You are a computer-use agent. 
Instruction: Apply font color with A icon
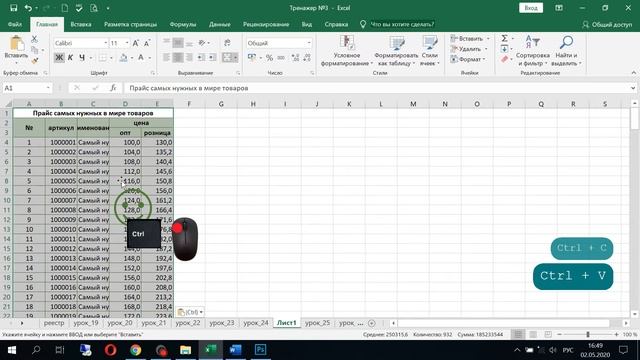point(141,58)
